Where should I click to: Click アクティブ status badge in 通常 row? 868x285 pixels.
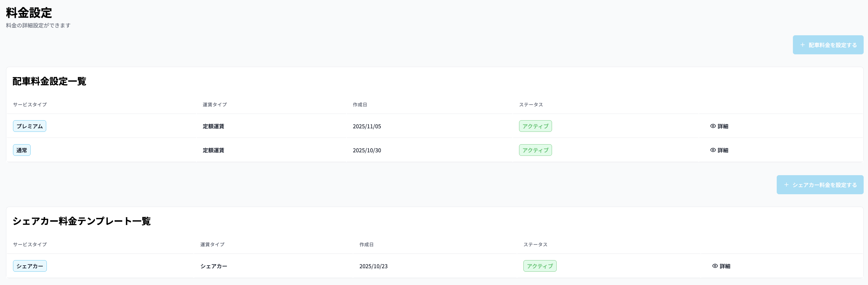tap(535, 150)
